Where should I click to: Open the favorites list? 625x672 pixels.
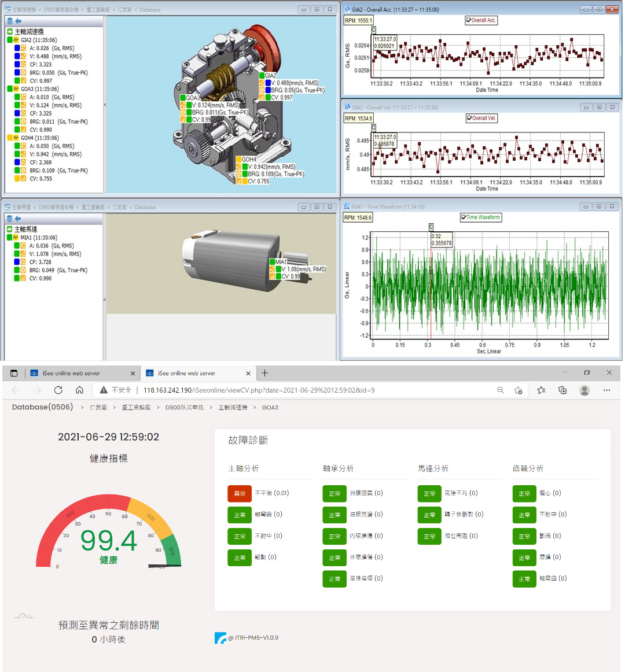(541, 390)
